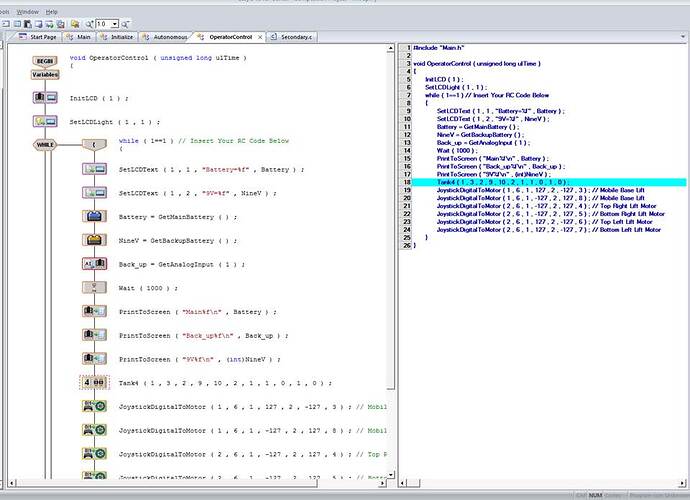This screenshot has height=500, width=690.
Task: Open the zoom level 1.0 dropdown
Action: (115, 24)
